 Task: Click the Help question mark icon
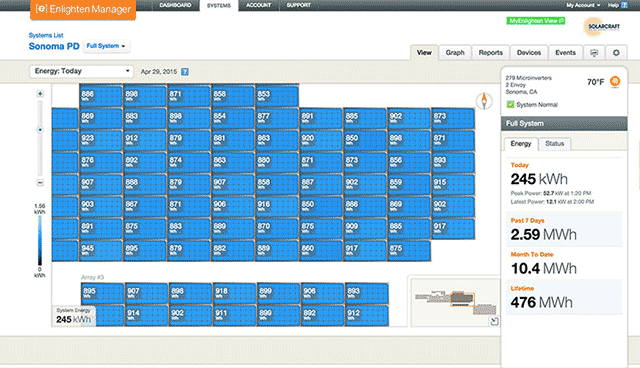624,5
